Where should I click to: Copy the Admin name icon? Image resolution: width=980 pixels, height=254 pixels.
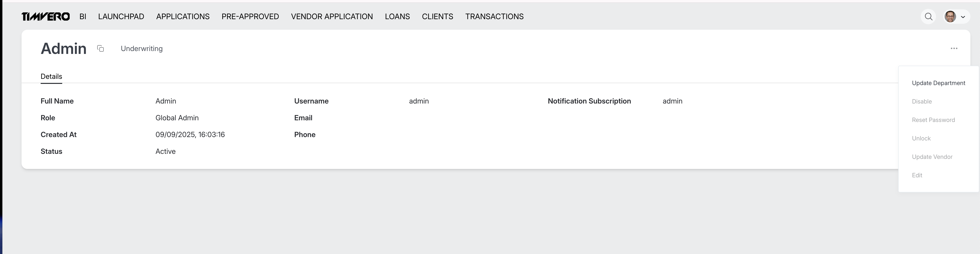coord(100,48)
